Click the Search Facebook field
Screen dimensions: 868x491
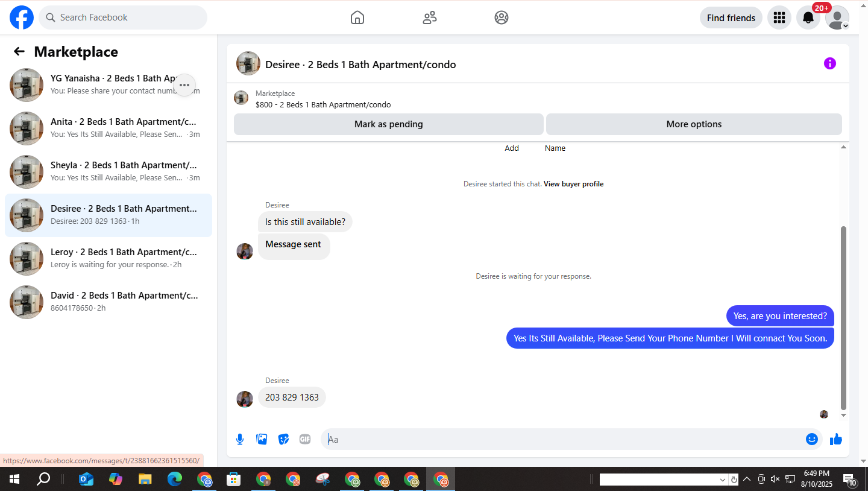click(123, 17)
